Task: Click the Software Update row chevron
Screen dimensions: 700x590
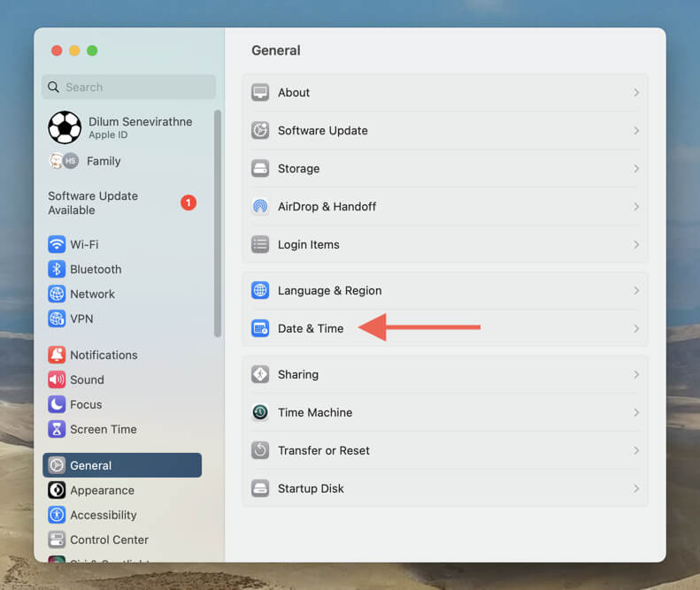Action: (636, 130)
